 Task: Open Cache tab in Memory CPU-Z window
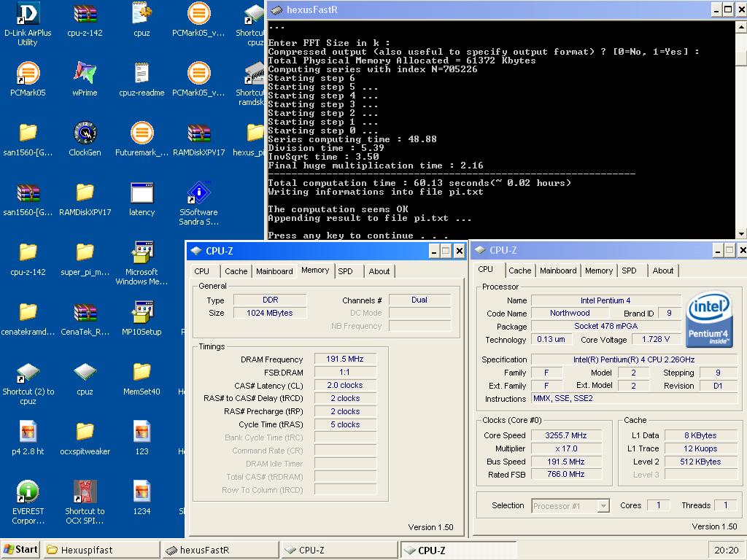236,271
